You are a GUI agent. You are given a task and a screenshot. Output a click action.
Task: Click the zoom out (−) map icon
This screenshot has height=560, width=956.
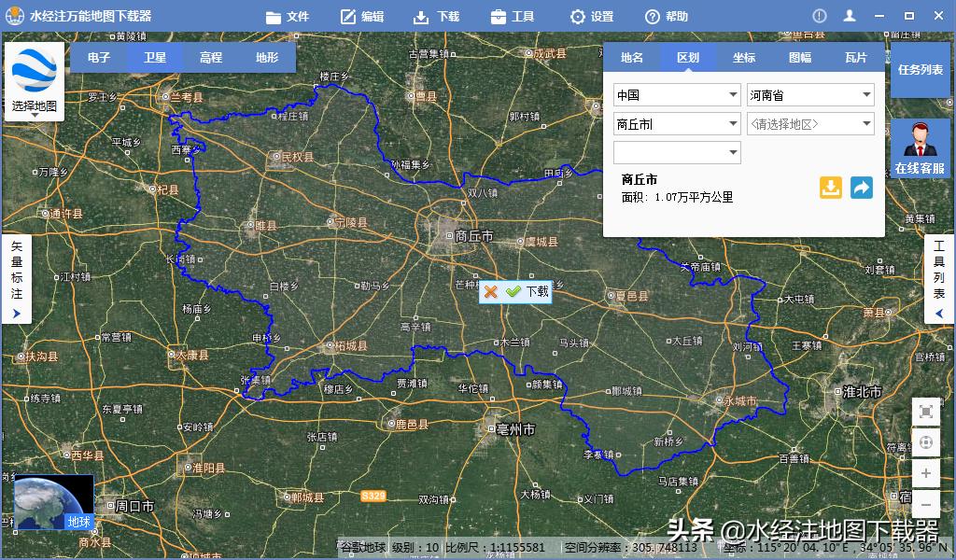coord(926,505)
